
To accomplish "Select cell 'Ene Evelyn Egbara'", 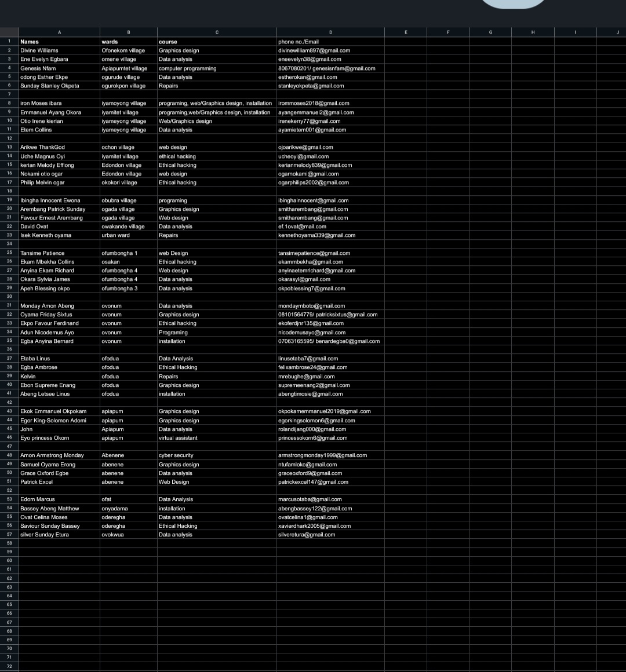I will [x=59, y=59].
